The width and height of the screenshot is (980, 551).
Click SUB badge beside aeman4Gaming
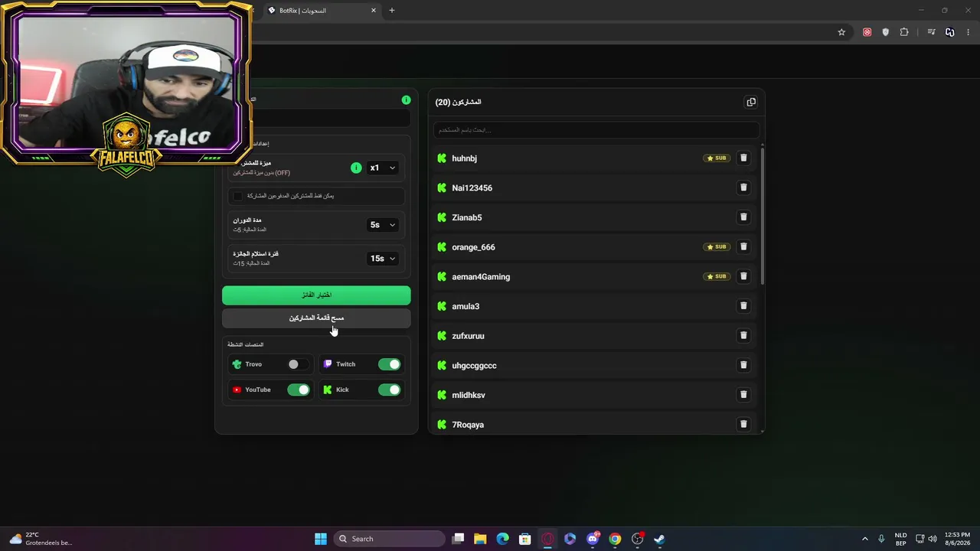click(x=717, y=276)
